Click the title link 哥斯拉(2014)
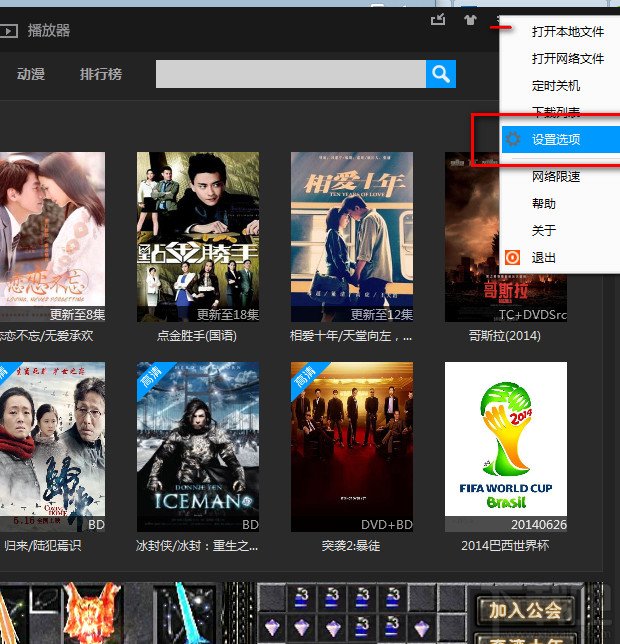This screenshot has width=620, height=644. [x=505, y=336]
